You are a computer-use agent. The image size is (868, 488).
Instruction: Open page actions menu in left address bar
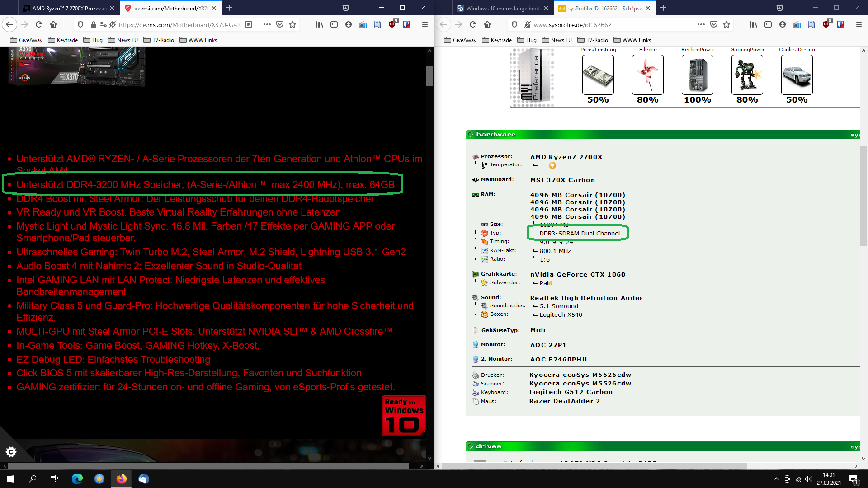[267, 24]
